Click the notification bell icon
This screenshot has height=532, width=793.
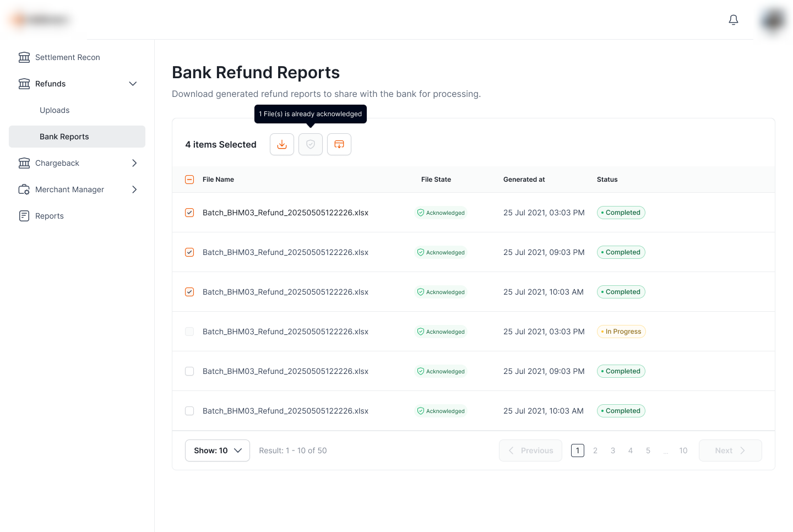click(733, 20)
